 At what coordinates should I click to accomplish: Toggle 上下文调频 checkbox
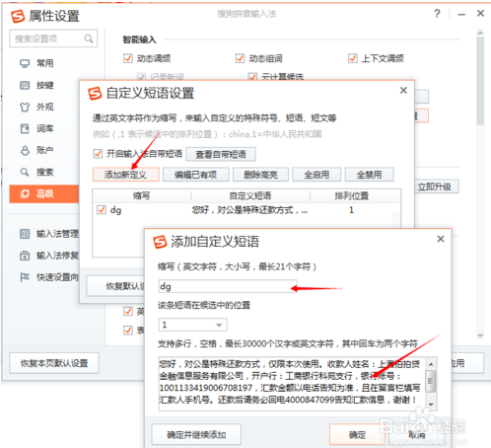click(x=353, y=58)
